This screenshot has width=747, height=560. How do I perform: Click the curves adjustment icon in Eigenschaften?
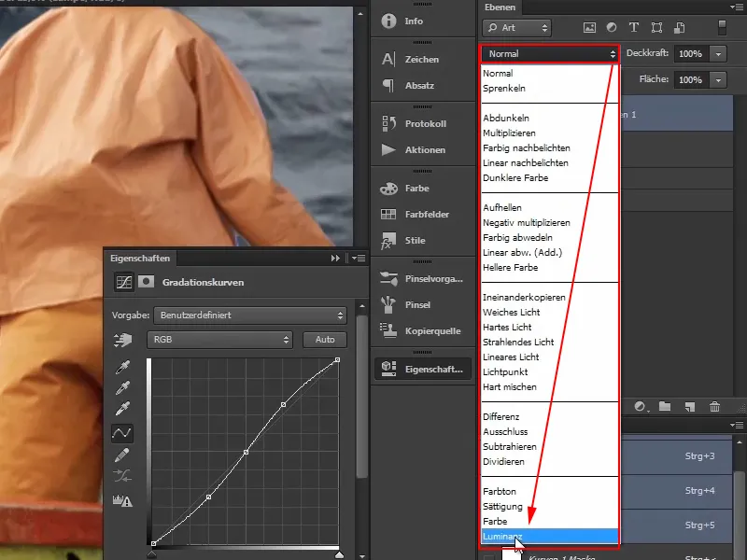[124, 282]
